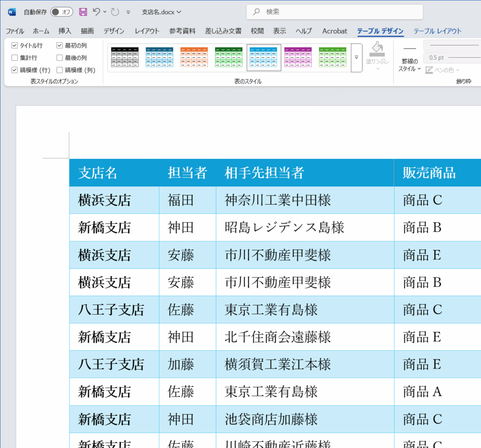Expand the table styles gallery

tap(357, 57)
